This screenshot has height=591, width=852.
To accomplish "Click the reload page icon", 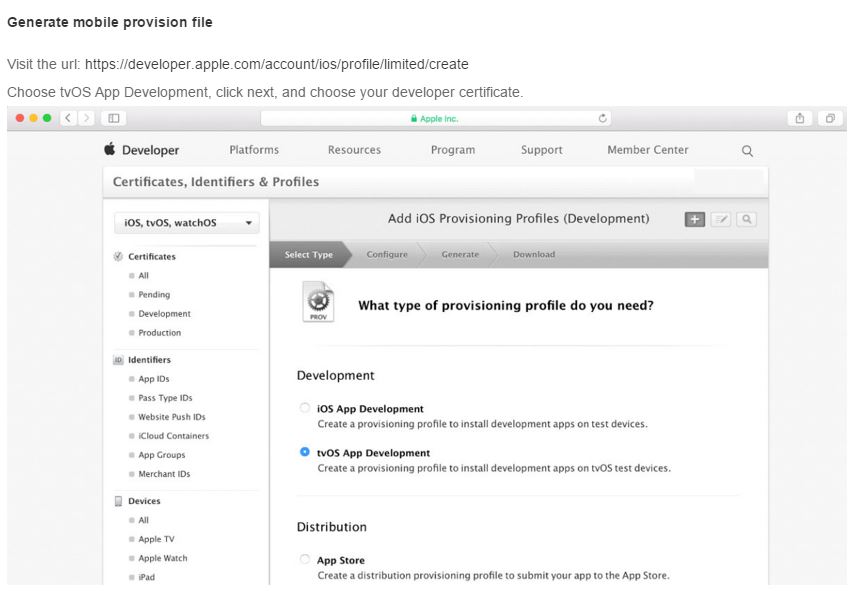I will tap(602, 118).
